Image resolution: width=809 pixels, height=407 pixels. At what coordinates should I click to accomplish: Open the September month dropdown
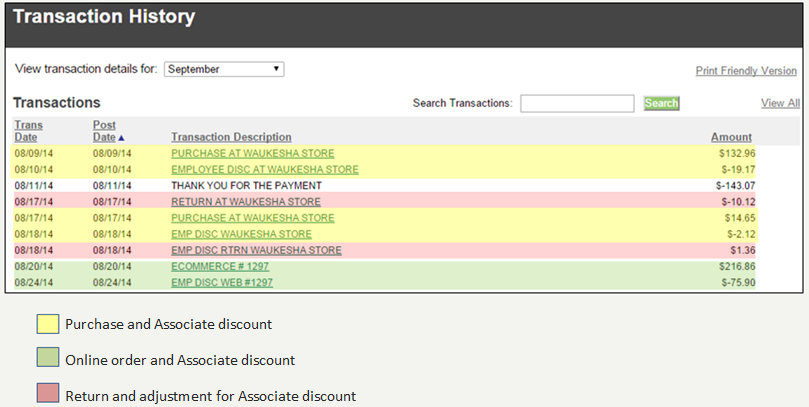pyautogui.click(x=224, y=69)
